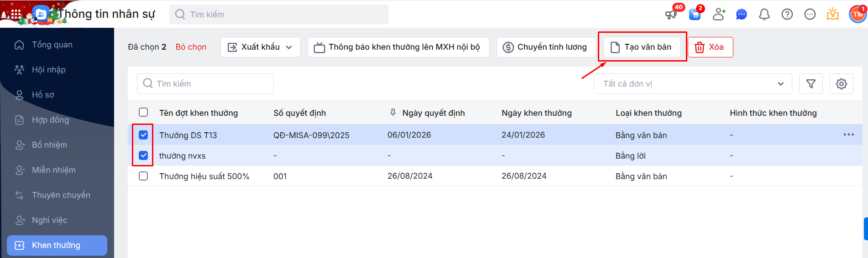Uncheck the Thưởng DS T13 row
The image size is (868, 258).
click(x=143, y=135)
